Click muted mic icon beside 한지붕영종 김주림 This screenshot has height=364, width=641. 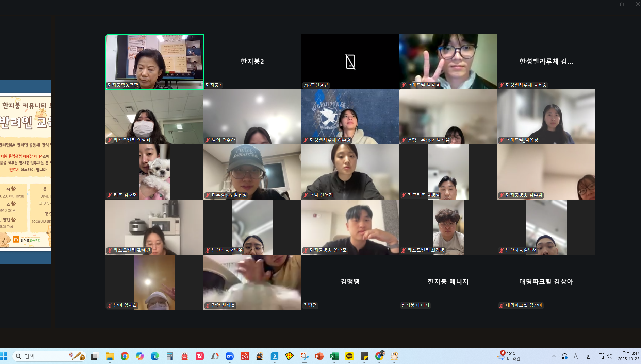click(502, 195)
